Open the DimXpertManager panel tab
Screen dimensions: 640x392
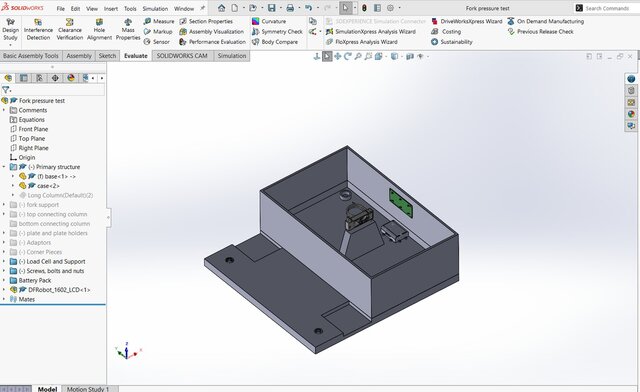[x=55, y=78]
